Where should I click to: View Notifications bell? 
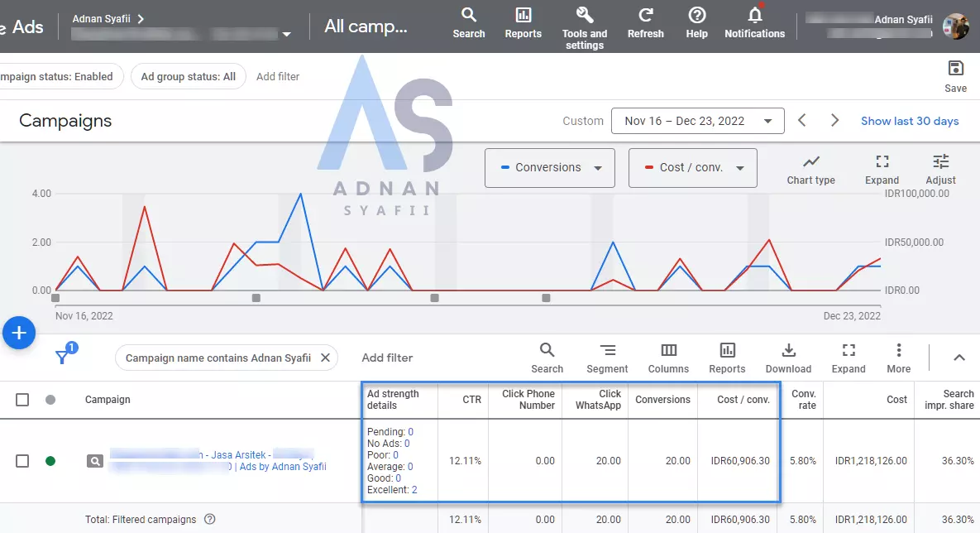click(754, 22)
